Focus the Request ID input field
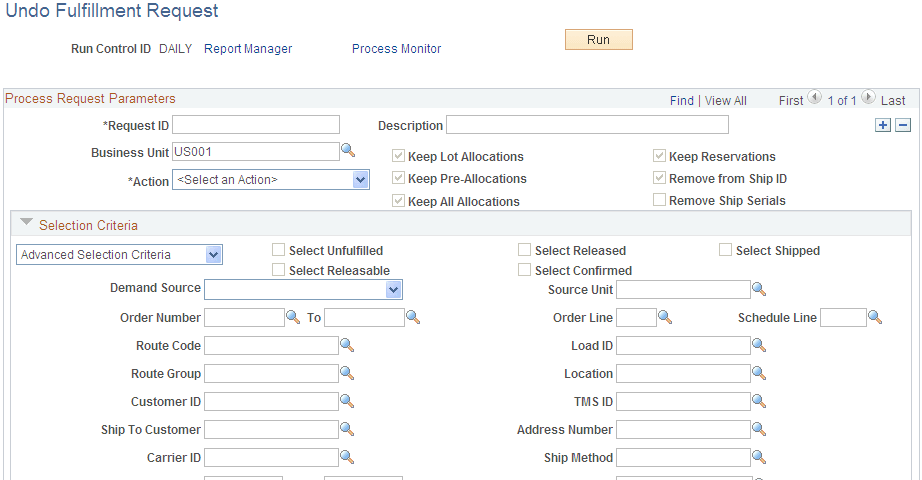This screenshot has height=480, width=922. 256,125
